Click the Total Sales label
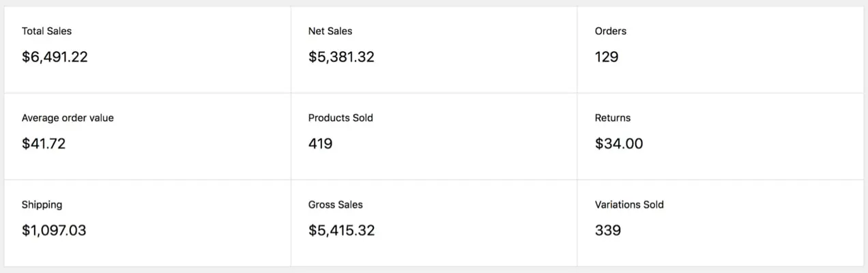The height and width of the screenshot is (273, 868). (x=46, y=31)
